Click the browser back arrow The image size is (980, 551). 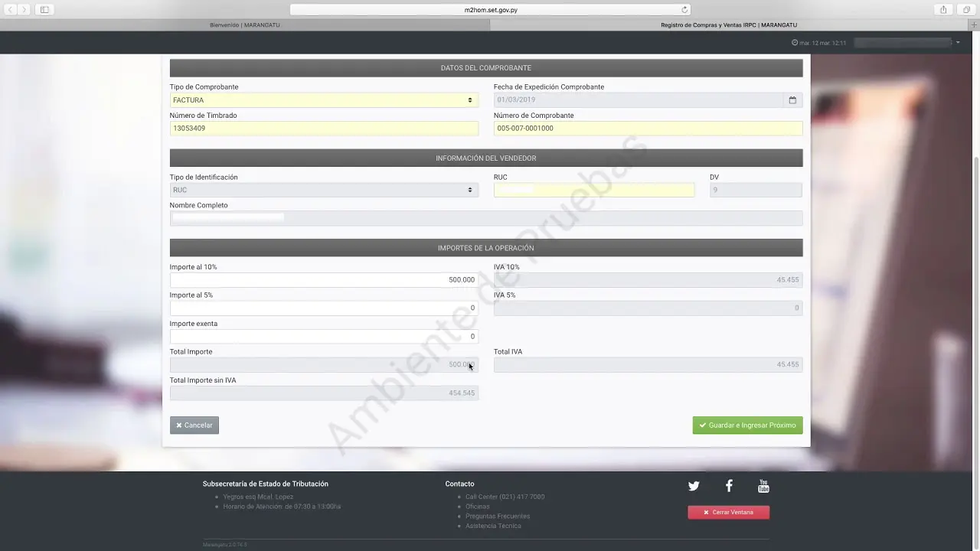point(11,9)
